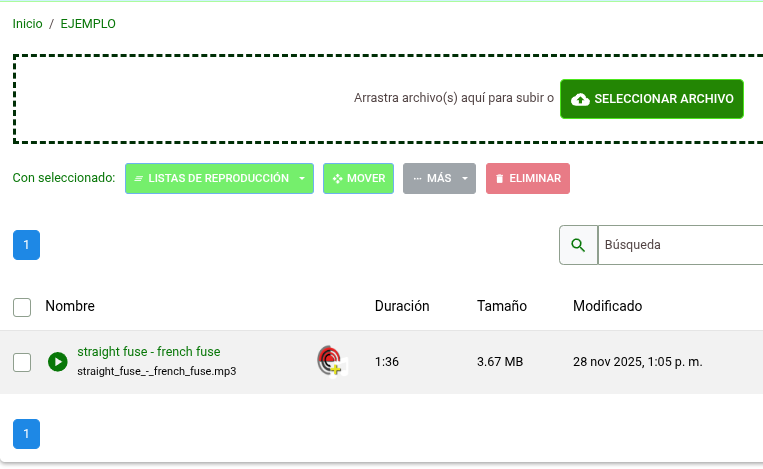
Task: Go to Inicio in the breadcrumb
Action: (x=27, y=23)
